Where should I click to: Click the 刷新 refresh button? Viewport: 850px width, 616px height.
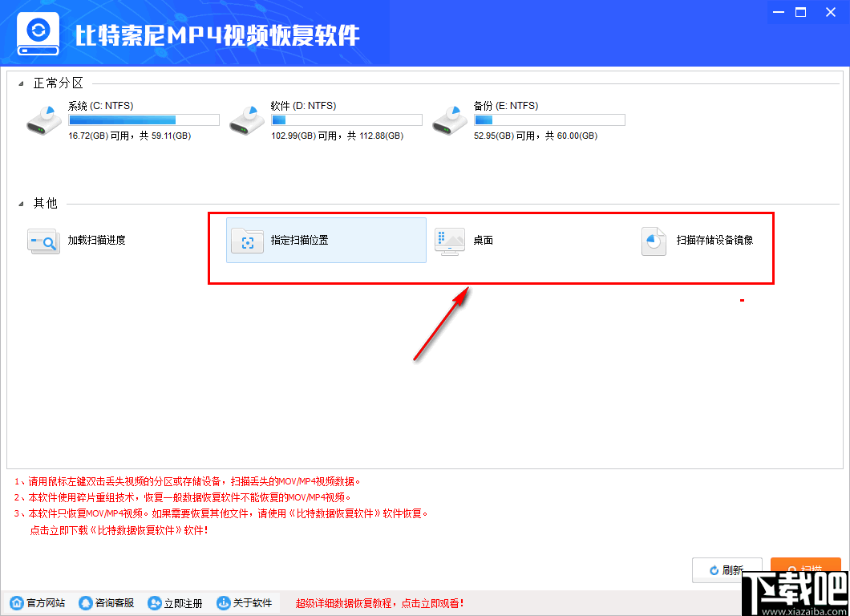coord(727,570)
